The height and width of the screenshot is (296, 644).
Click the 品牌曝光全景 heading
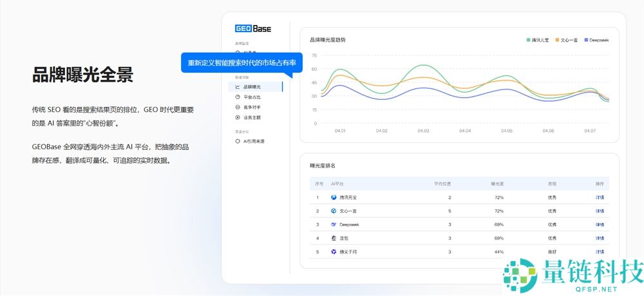tap(83, 75)
